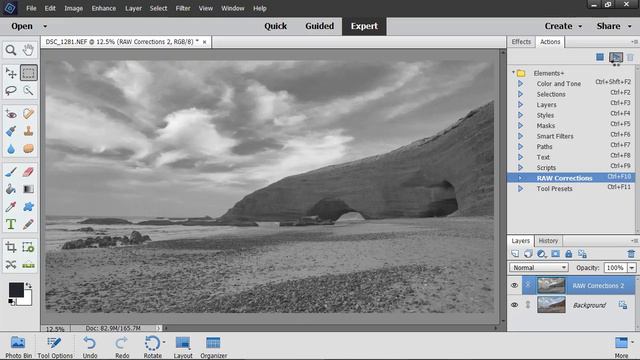Select the Clone Stamp tool
Image resolution: width=640 pixels, height=360 pixels.
[x=28, y=131]
